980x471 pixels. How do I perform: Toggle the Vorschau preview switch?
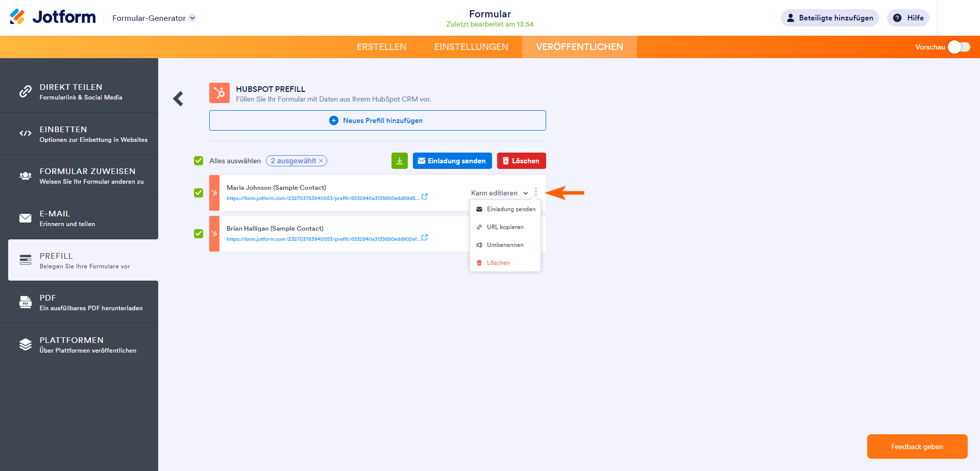point(959,47)
